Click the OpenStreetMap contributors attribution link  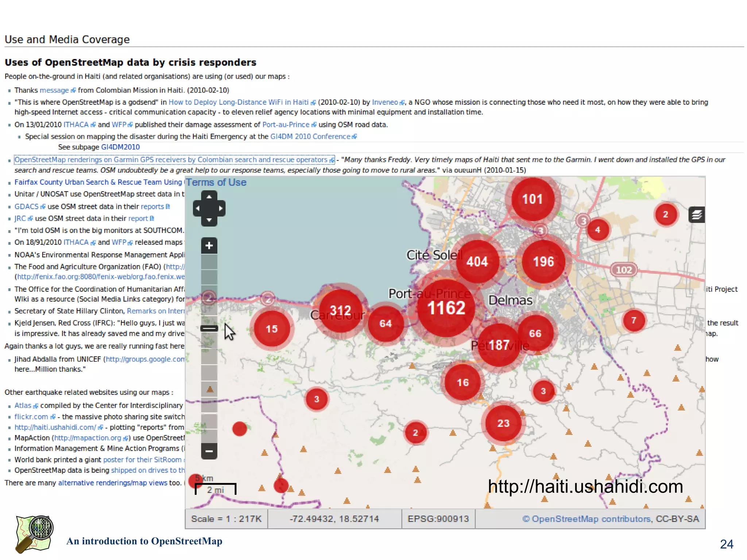pos(591,519)
